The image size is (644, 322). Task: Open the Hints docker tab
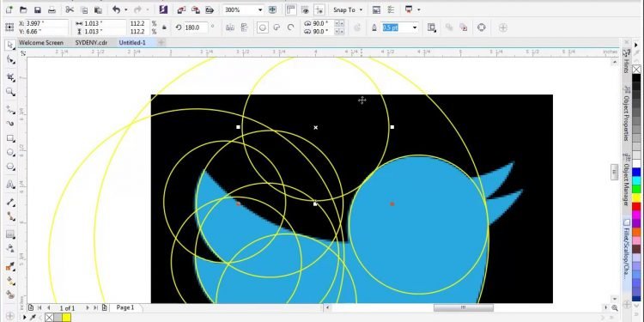pos(626,62)
